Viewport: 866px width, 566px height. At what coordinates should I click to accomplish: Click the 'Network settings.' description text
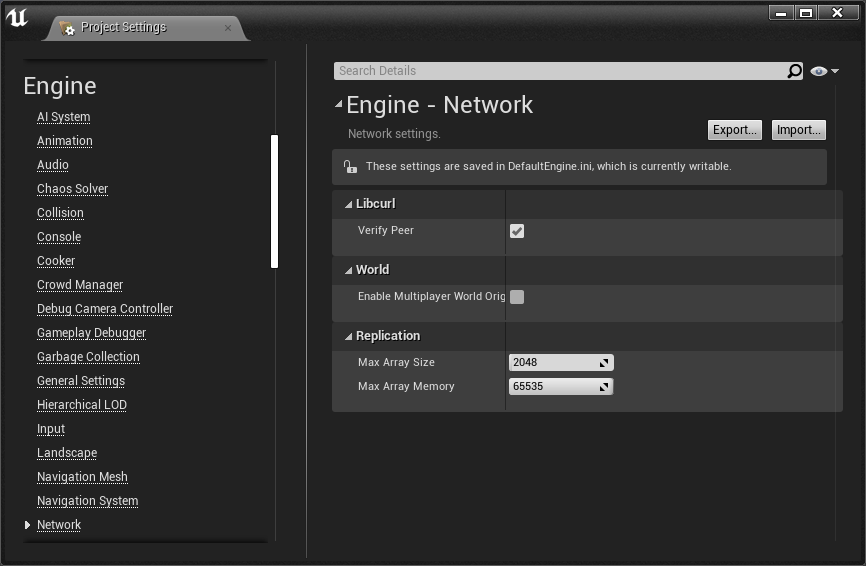point(394,134)
